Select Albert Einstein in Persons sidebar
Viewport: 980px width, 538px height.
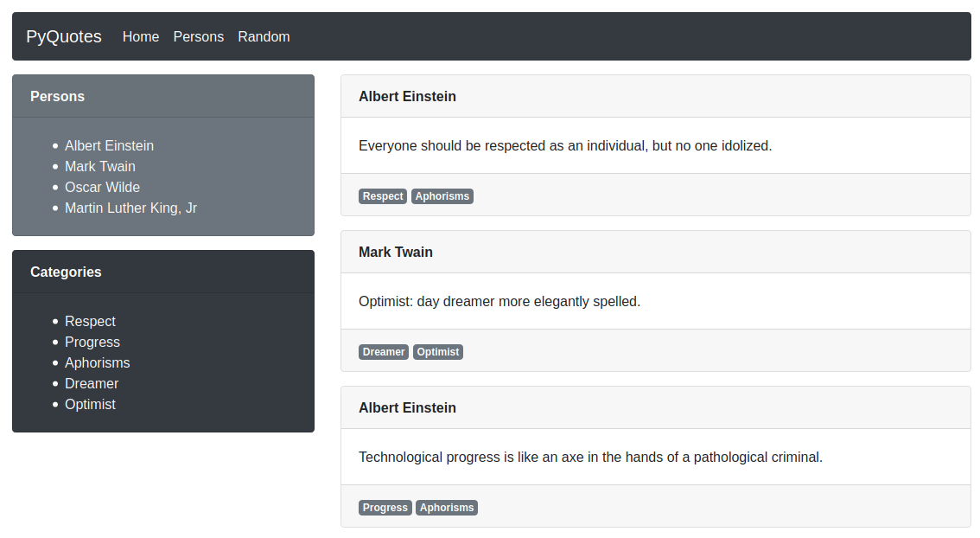(109, 145)
